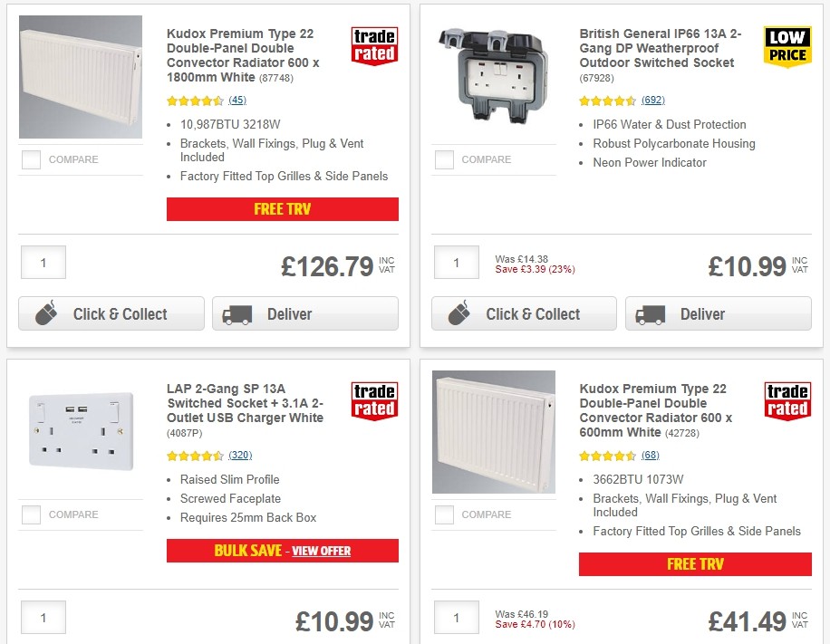The height and width of the screenshot is (644, 830).
Task: Tick COMPARE for the LAP USB charger socket
Action: [31, 514]
